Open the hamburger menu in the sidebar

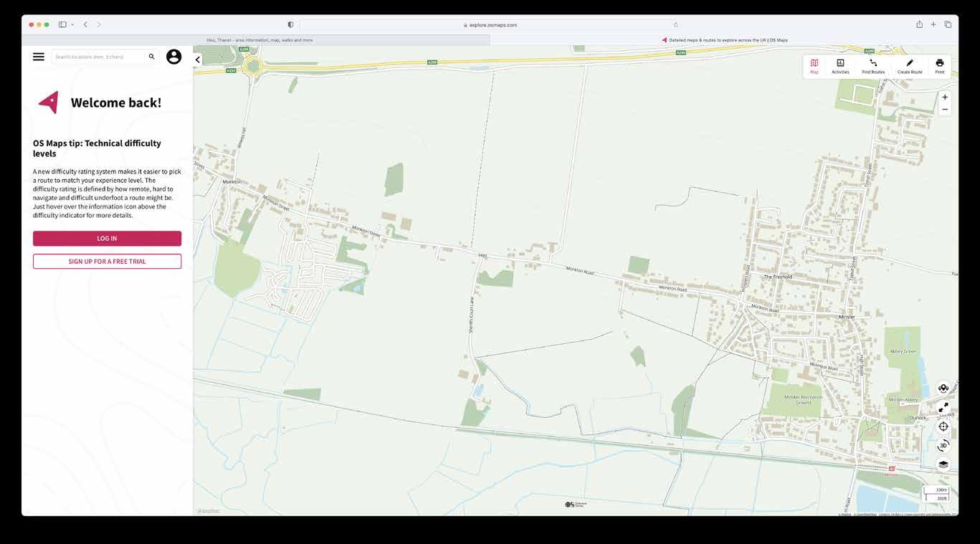39,57
